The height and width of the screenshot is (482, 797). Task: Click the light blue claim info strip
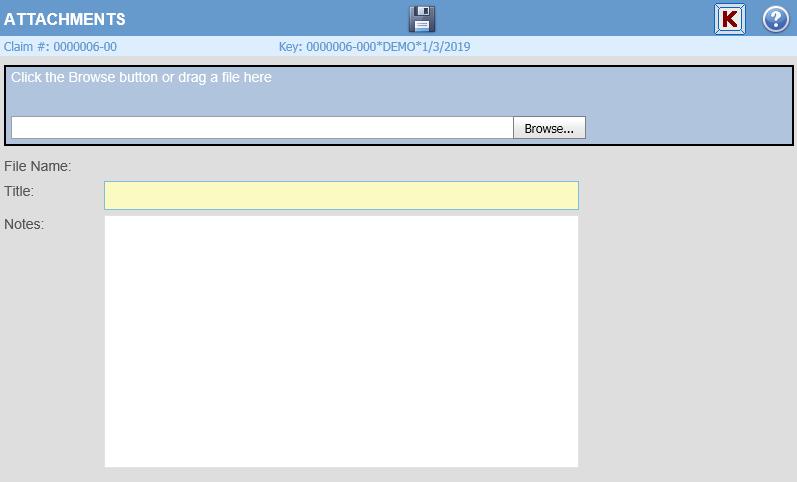pyautogui.click(x=620, y=47)
